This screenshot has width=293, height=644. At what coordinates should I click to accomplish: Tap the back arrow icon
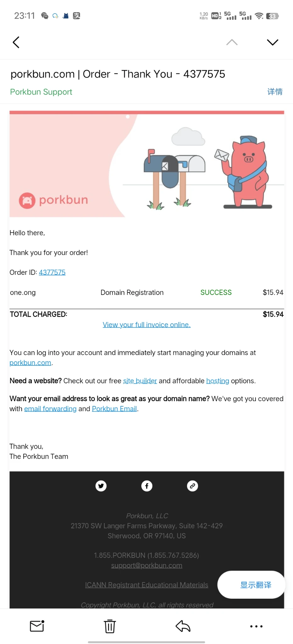(16, 42)
